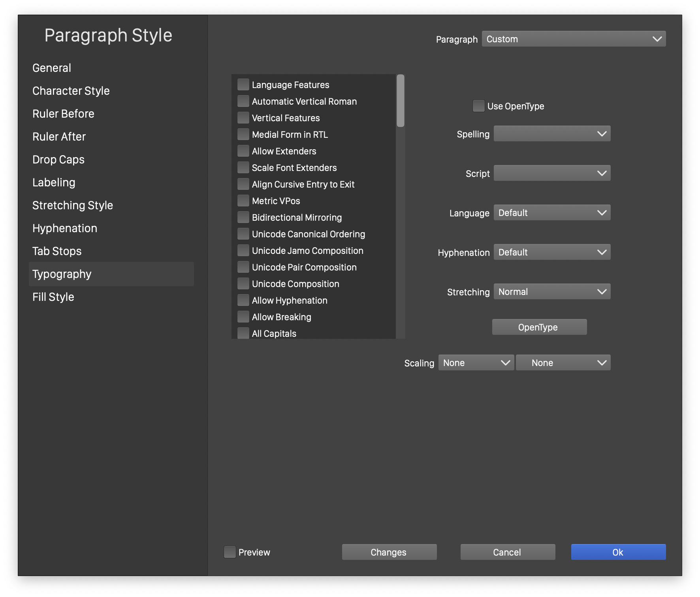The height and width of the screenshot is (597, 700).
Task: Check the All Capitals option
Action: tap(243, 333)
